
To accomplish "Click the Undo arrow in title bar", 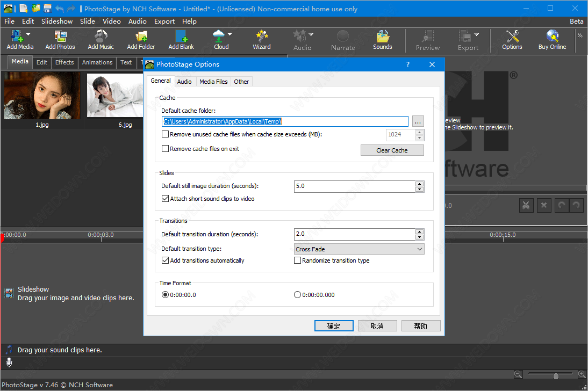I will 59,8.
